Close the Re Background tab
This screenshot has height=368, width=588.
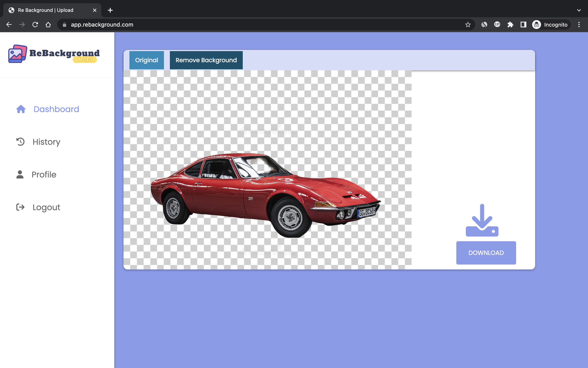95,10
